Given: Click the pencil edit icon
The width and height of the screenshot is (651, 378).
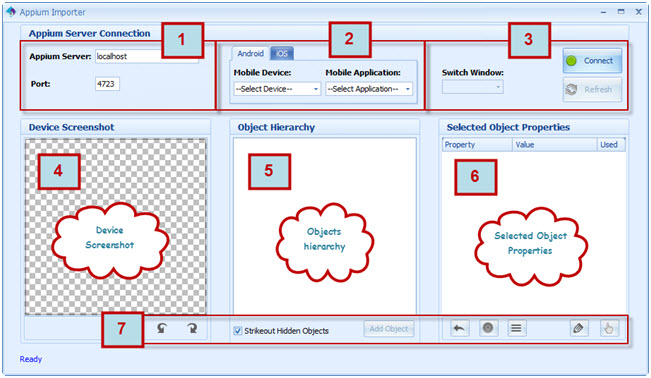Looking at the screenshot, I should click(578, 328).
